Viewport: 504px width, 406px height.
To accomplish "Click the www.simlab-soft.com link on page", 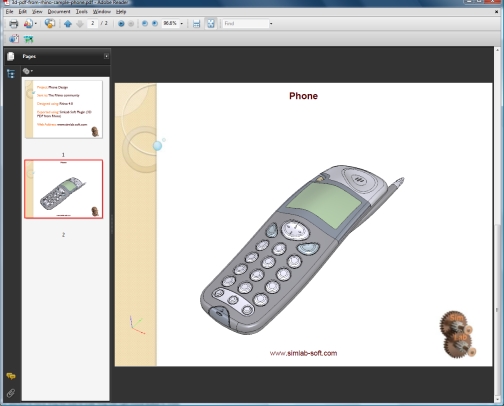I will [x=303, y=353].
